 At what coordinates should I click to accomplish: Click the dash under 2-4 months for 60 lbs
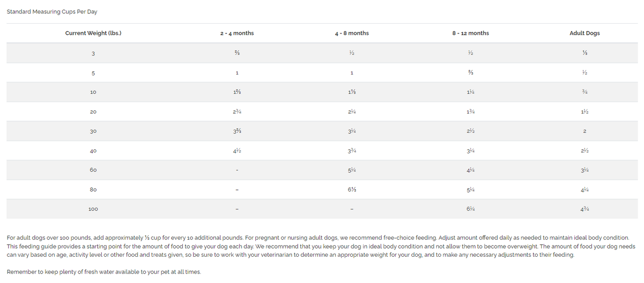[x=237, y=170]
